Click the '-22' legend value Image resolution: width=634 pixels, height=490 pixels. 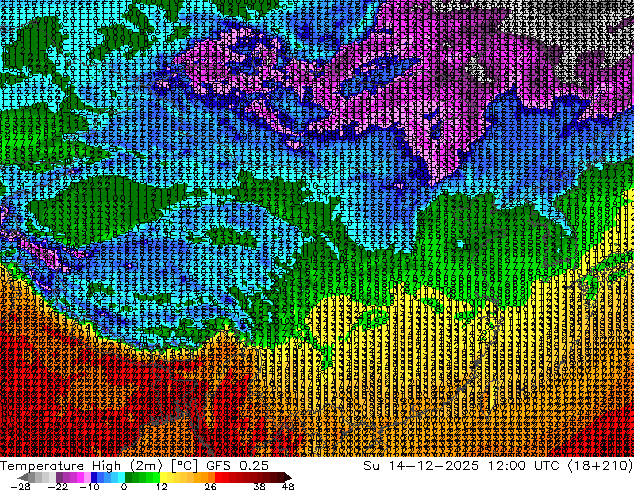57,486
